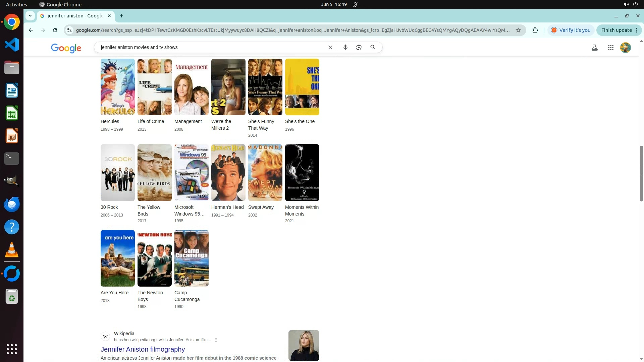Open the Chrome extensions puzzle icon
The width and height of the screenshot is (644, 362).
(x=535, y=30)
